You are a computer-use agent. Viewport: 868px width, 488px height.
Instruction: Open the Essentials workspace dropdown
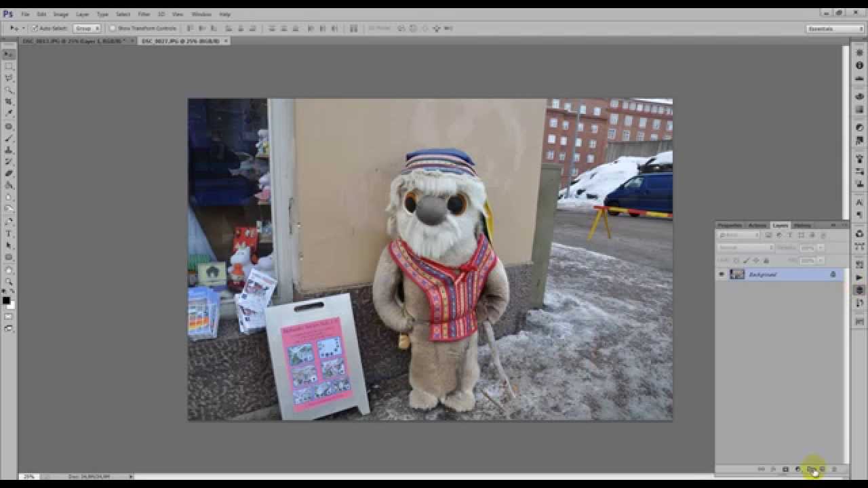[x=835, y=28]
